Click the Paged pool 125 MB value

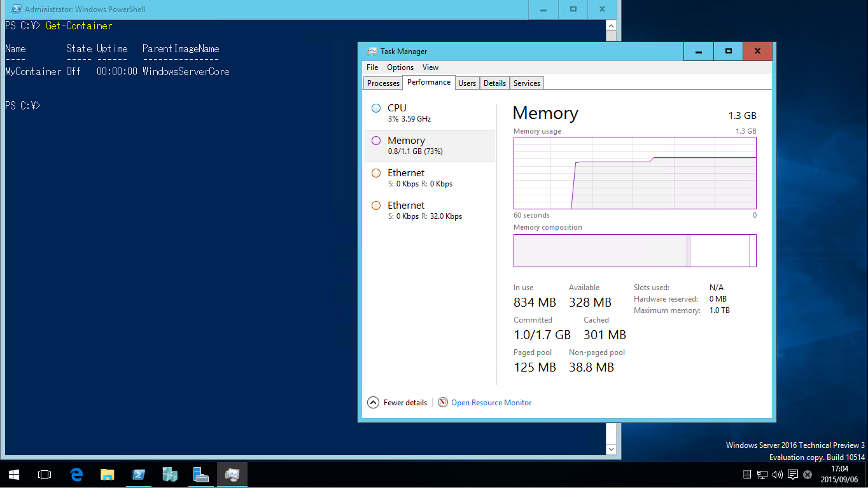pyautogui.click(x=535, y=367)
